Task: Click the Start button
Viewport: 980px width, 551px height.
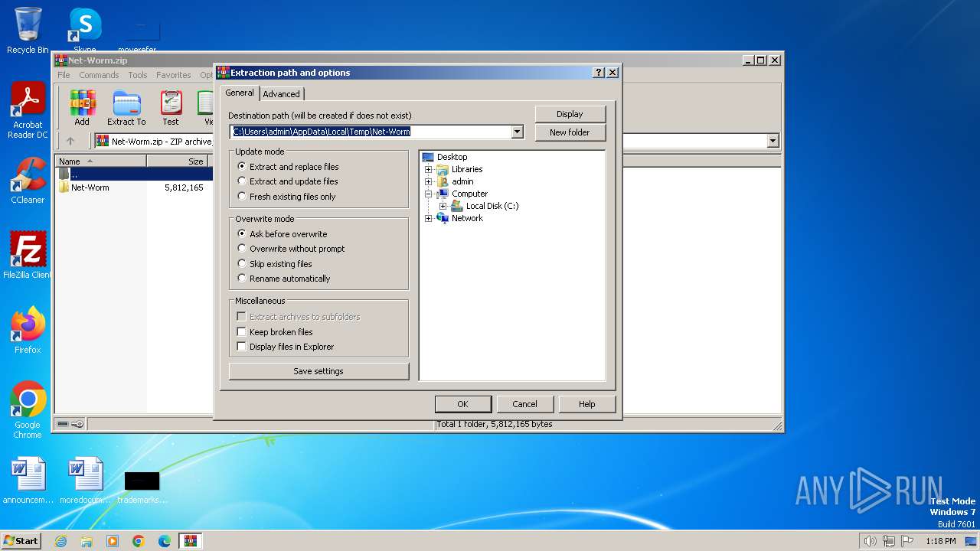Action: point(21,541)
